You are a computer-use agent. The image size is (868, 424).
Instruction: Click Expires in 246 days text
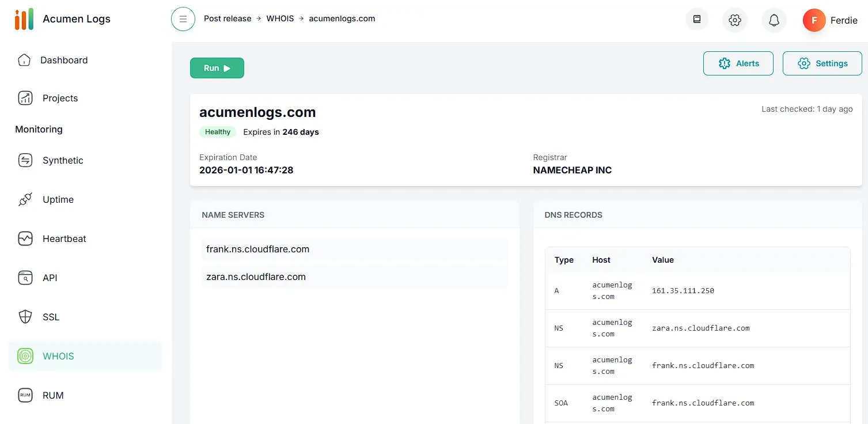pyautogui.click(x=281, y=132)
